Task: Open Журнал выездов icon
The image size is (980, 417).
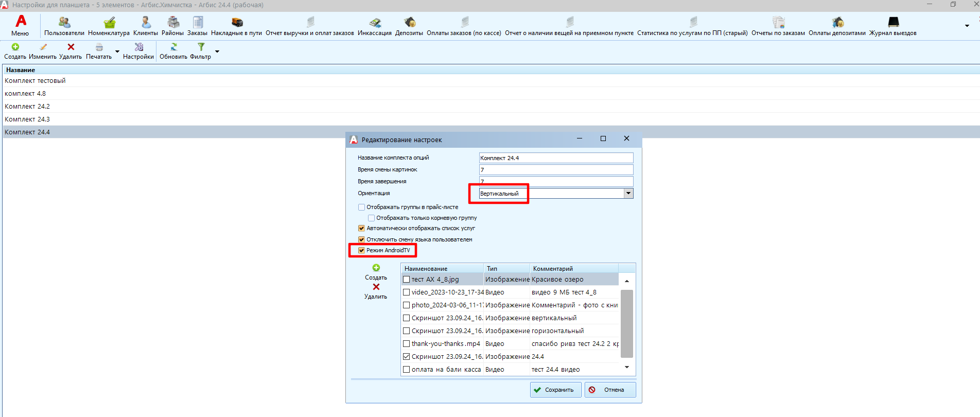Action: pyautogui.click(x=893, y=23)
